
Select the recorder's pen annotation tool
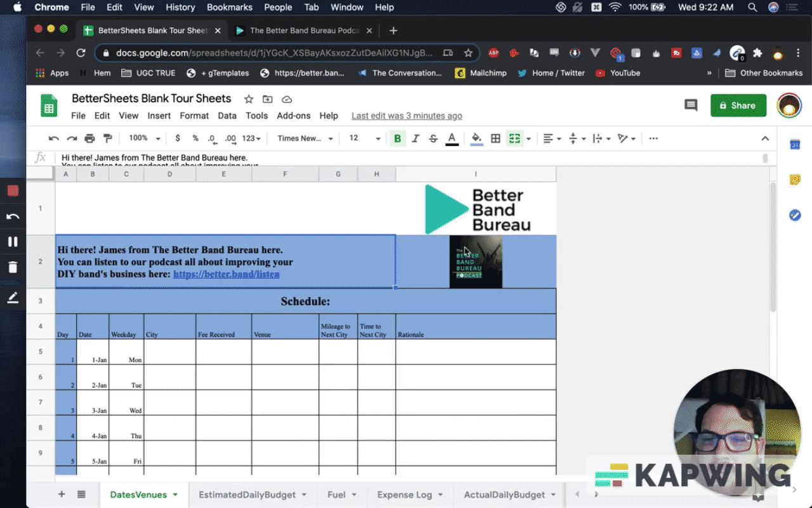pos(13,298)
